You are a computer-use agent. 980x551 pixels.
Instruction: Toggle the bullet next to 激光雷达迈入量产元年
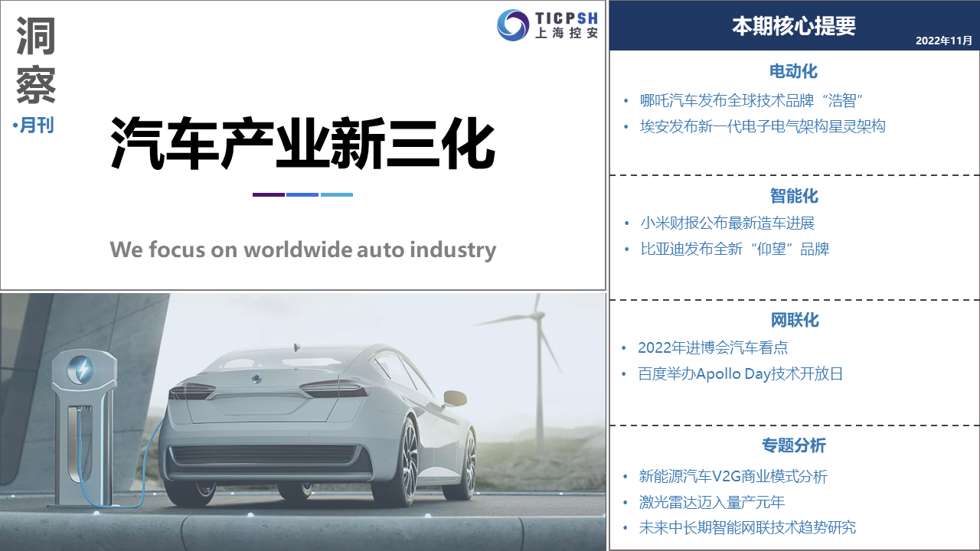coord(624,501)
